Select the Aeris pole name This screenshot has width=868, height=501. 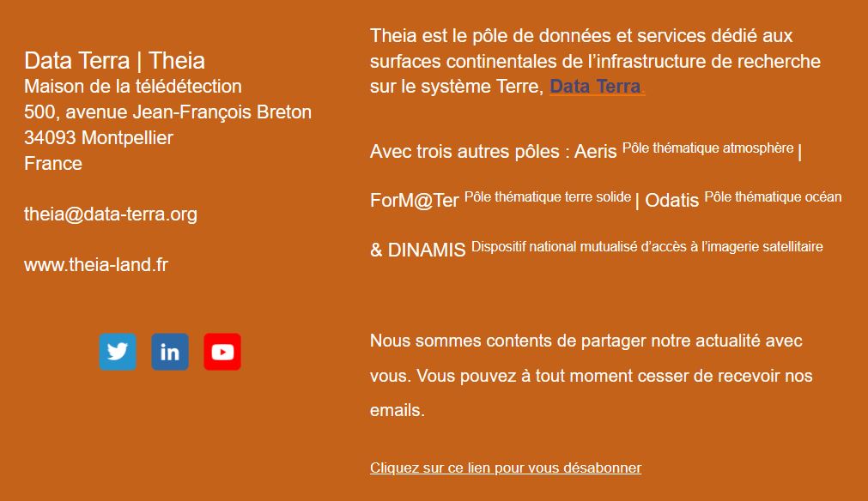[x=595, y=152]
